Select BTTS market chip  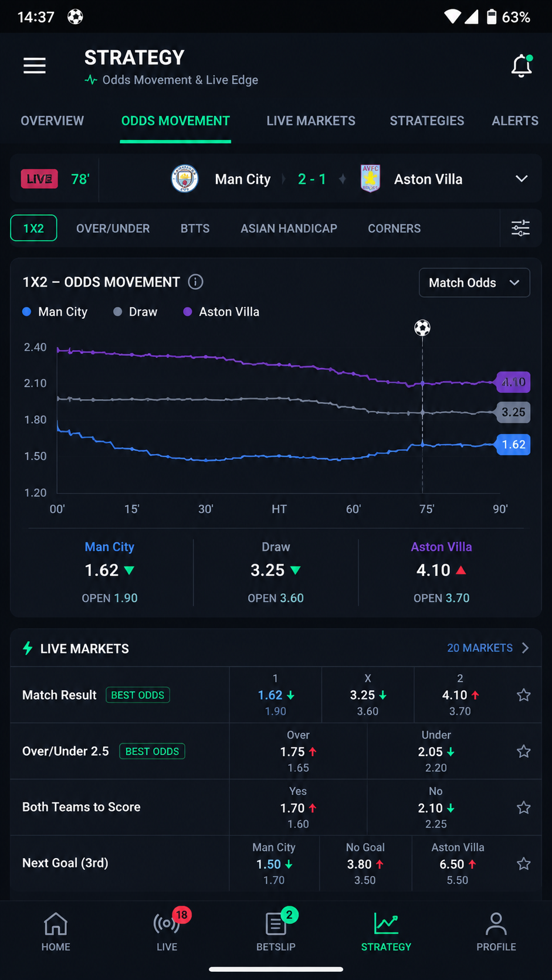tap(195, 228)
